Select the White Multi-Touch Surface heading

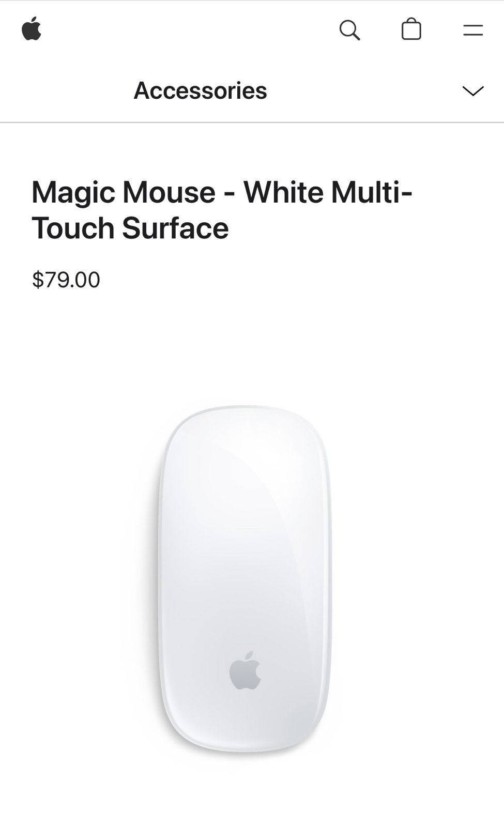pos(222,210)
